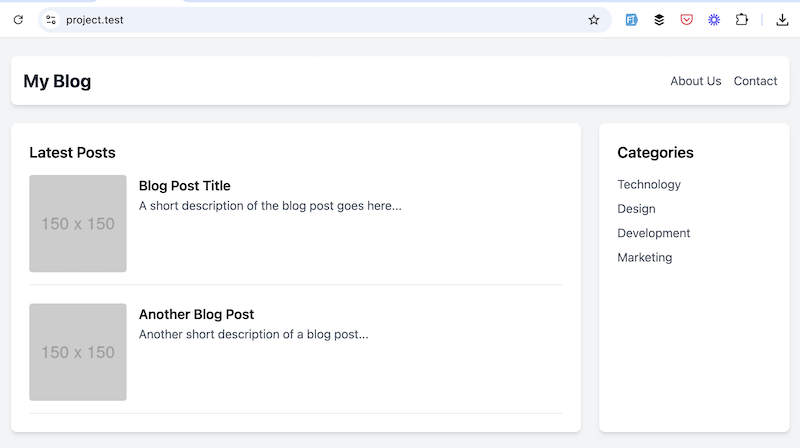The width and height of the screenshot is (800, 448).
Task: Save page with red Pocket icon
Action: pos(687,20)
